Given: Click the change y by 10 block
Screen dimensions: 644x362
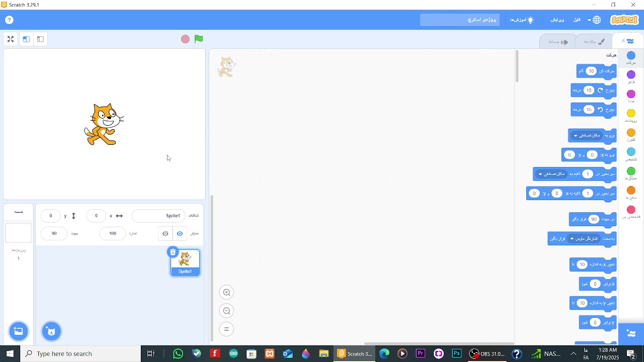Looking at the screenshot, I should (x=593, y=303).
